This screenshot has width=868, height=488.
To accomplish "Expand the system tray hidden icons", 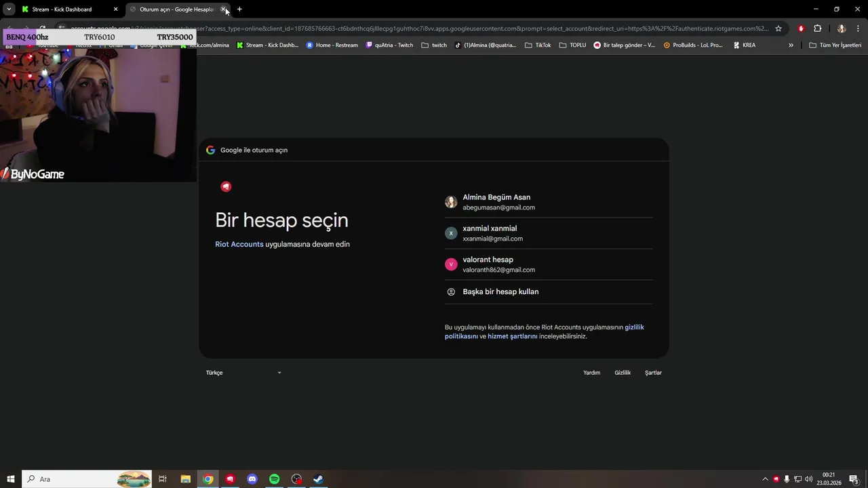I will (x=766, y=479).
